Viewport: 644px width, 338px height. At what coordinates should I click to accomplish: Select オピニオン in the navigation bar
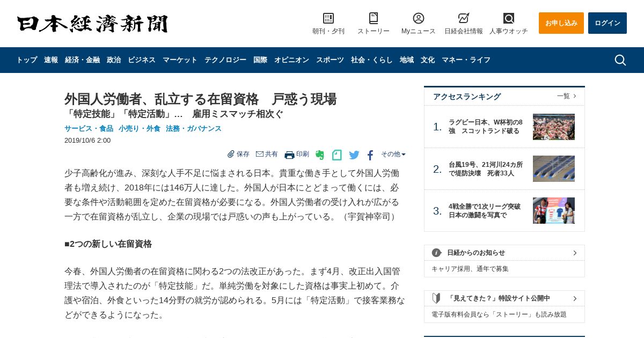coord(291,60)
